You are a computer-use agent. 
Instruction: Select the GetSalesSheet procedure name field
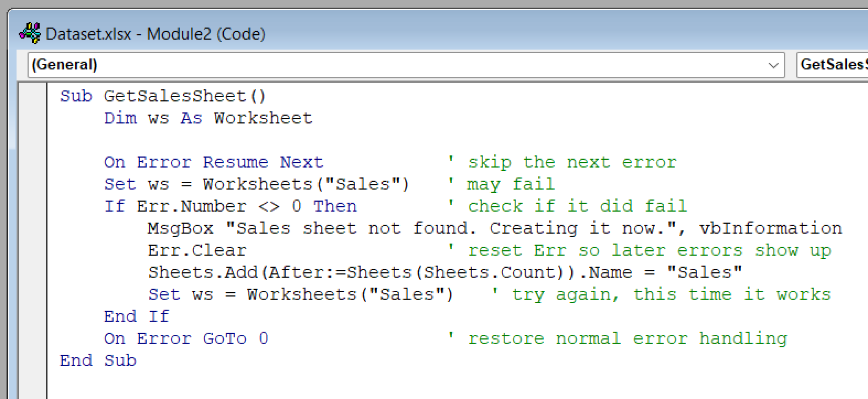click(833, 64)
